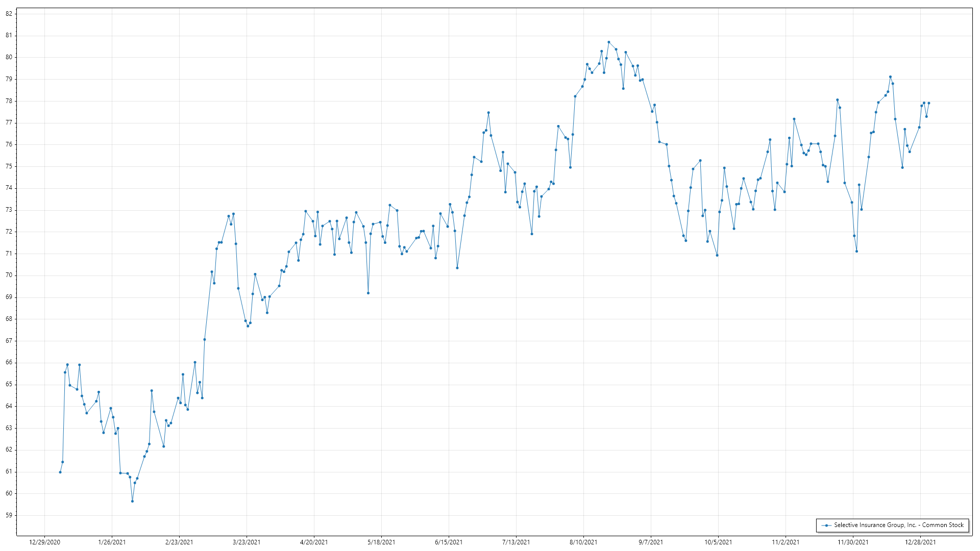The height and width of the screenshot is (551, 980).
Task: Click the 10/5/2021 x-axis date label
Action: click(x=718, y=542)
